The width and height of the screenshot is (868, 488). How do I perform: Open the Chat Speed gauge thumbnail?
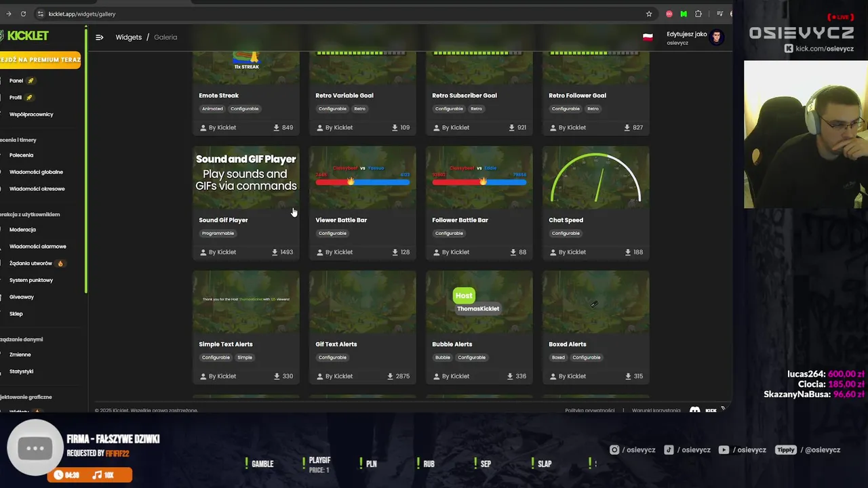click(x=596, y=178)
